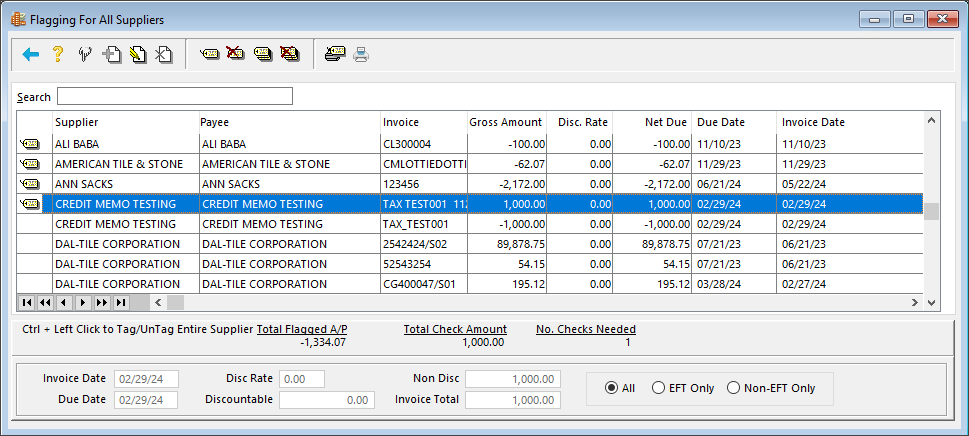Go to first record navigation button
Screen dimensions: 969x436
(x=27, y=303)
